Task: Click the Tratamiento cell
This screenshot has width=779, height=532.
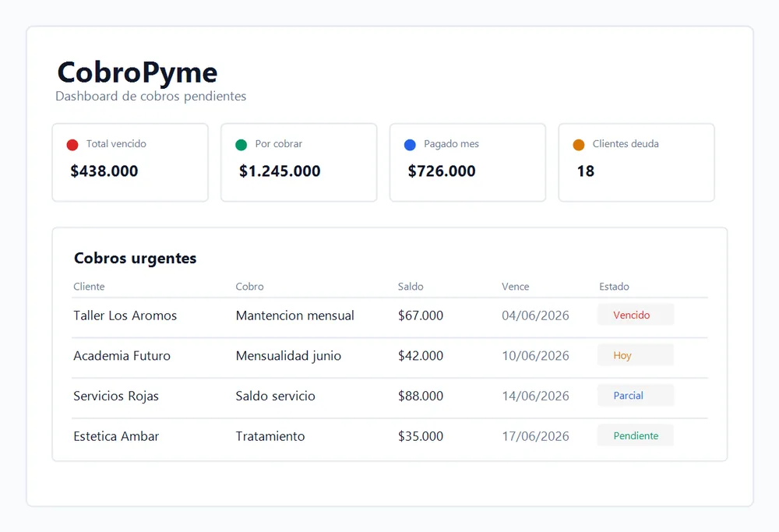Action: pyautogui.click(x=270, y=436)
